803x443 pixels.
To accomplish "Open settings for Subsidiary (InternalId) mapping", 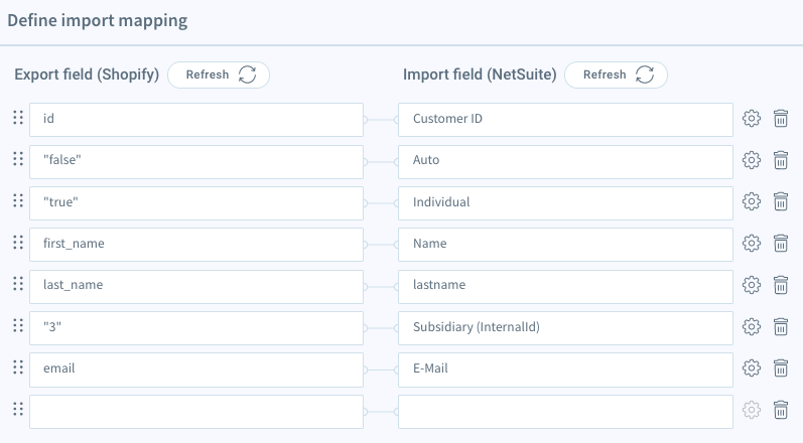I will click(x=751, y=327).
